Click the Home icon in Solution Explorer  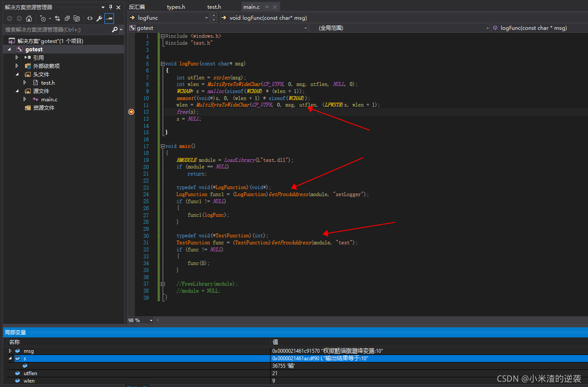(x=29, y=18)
